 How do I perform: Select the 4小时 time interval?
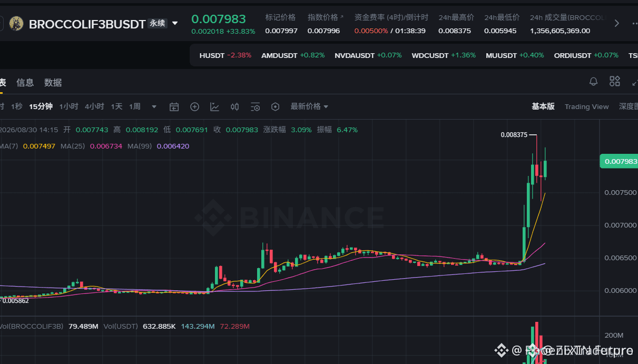94,106
